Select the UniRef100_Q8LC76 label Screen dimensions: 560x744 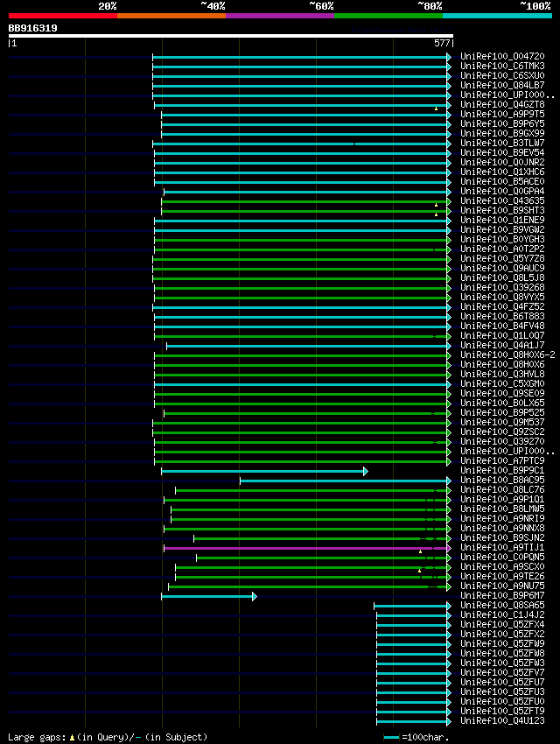[502, 489]
